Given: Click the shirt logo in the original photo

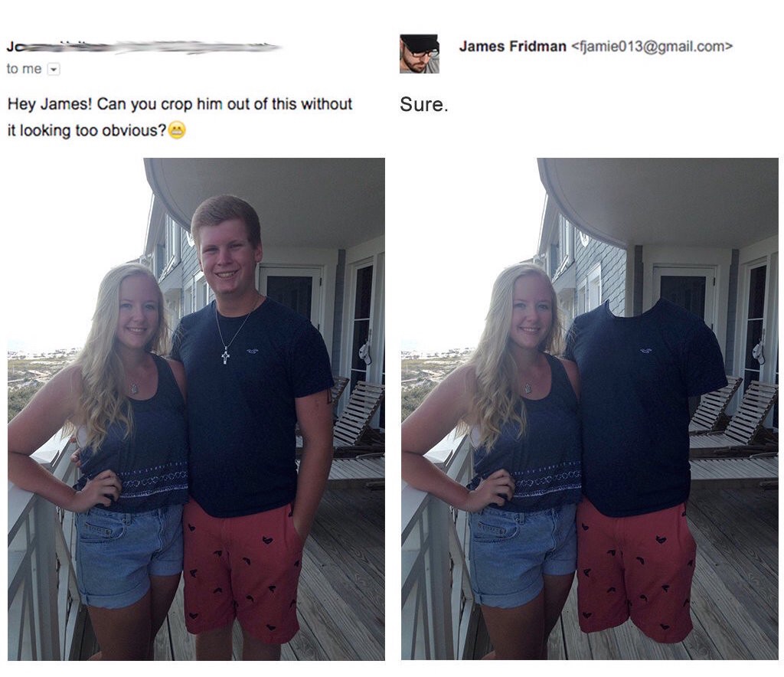Looking at the screenshot, I should tap(251, 352).
